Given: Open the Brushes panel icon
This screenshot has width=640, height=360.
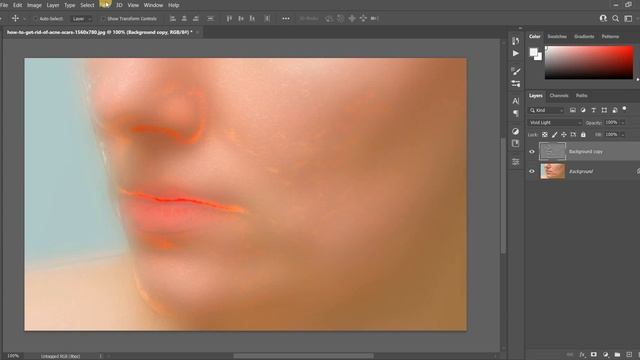Looking at the screenshot, I should point(516,71).
